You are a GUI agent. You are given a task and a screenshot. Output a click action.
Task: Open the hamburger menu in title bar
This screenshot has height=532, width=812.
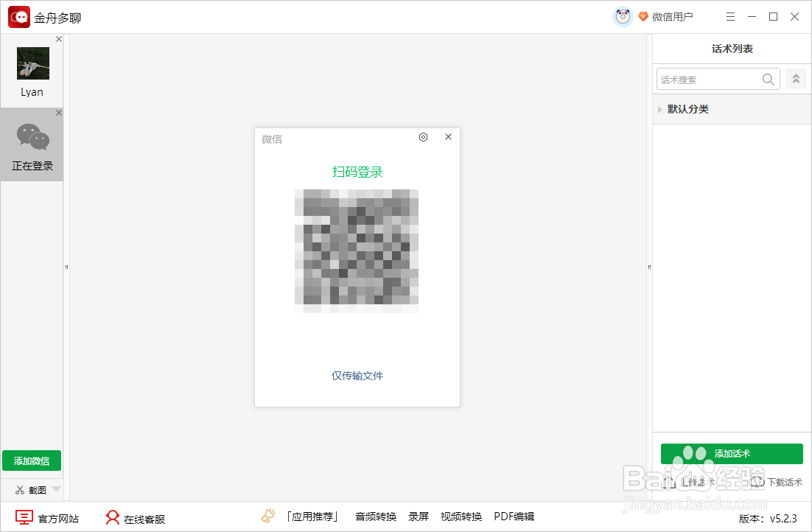730,15
